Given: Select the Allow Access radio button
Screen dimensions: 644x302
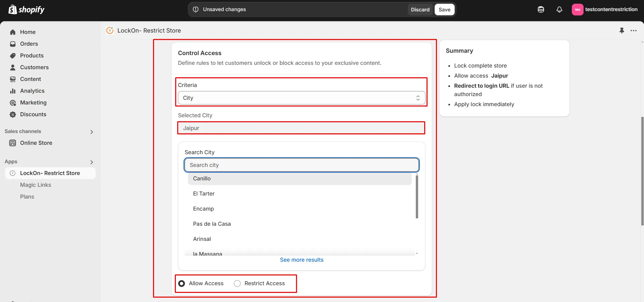Looking at the screenshot, I should coord(182,284).
